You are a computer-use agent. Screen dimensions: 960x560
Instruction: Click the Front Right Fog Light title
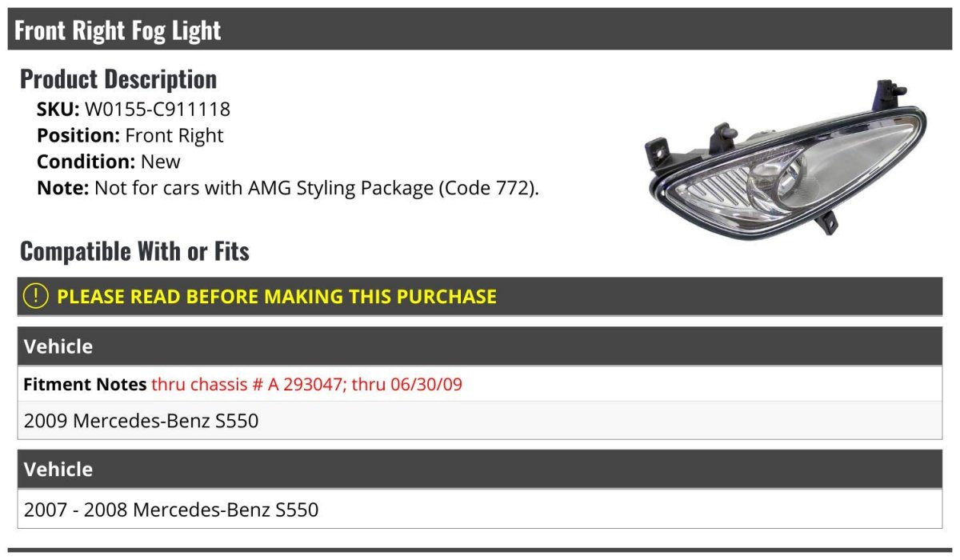click(x=118, y=30)
